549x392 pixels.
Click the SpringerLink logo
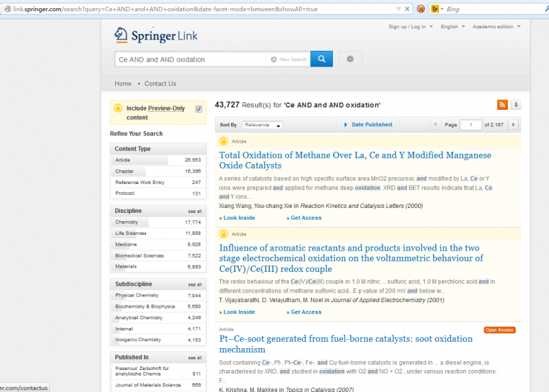point(156,35)
